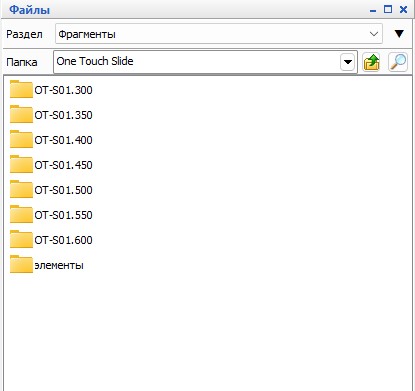415x391 pixels.
Task: Select the OT-S01.300 folder icon
Action: 21,89
